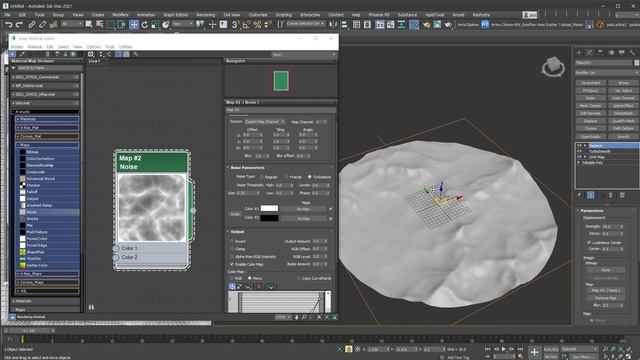Image resolution: width=640 pixels, height=360 pixels.
Task: Click the move point icon in Color Map toolbar
Action: click(232, 287)
